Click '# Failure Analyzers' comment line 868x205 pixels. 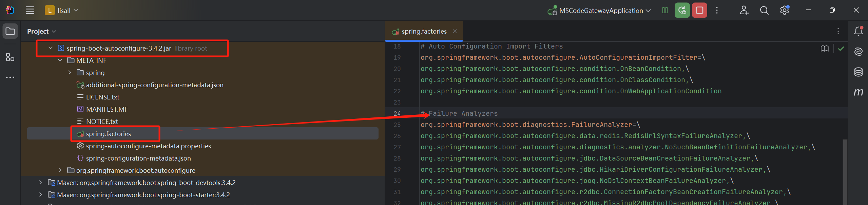pyautogui.click(x=459, y=114)
